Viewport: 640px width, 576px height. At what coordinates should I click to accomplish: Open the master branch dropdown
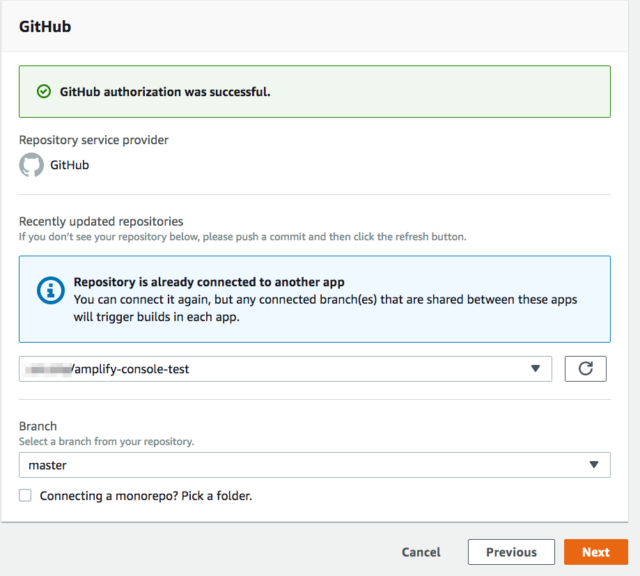pyautogui.click(x=315, y=465)
